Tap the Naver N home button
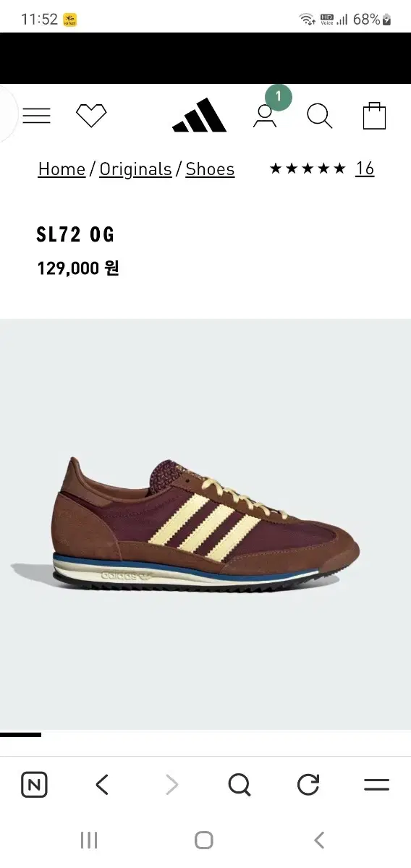The height and width of the screenshot is (868, 411). coord(34,785)
